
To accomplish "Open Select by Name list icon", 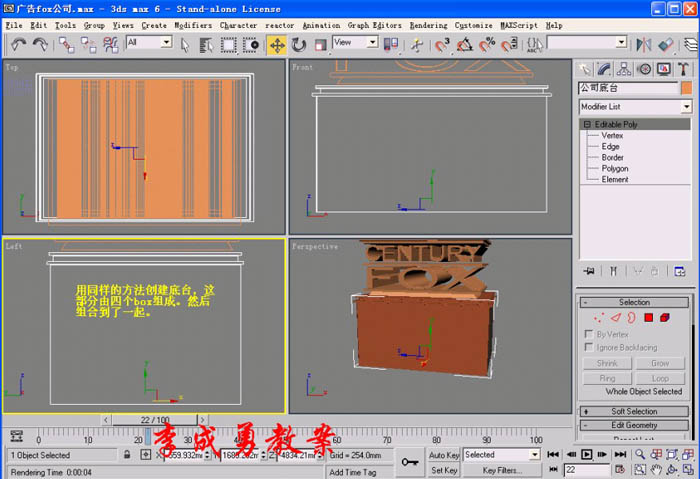I will tap(206, 45).
